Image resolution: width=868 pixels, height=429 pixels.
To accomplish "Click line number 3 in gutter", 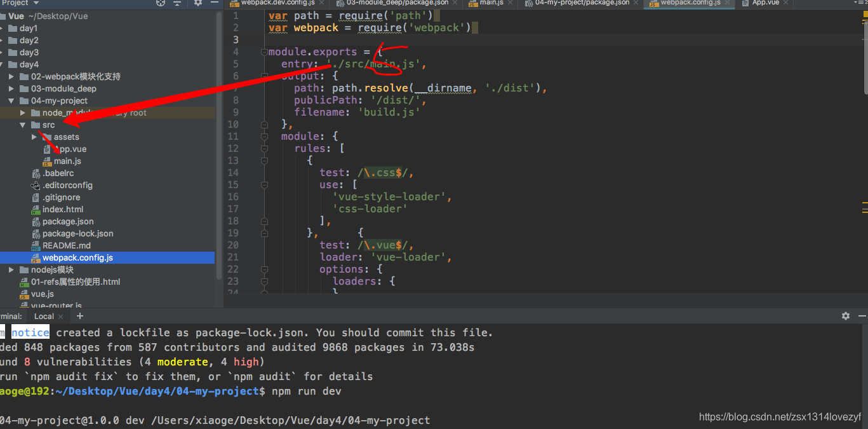I will click(236, 40).
